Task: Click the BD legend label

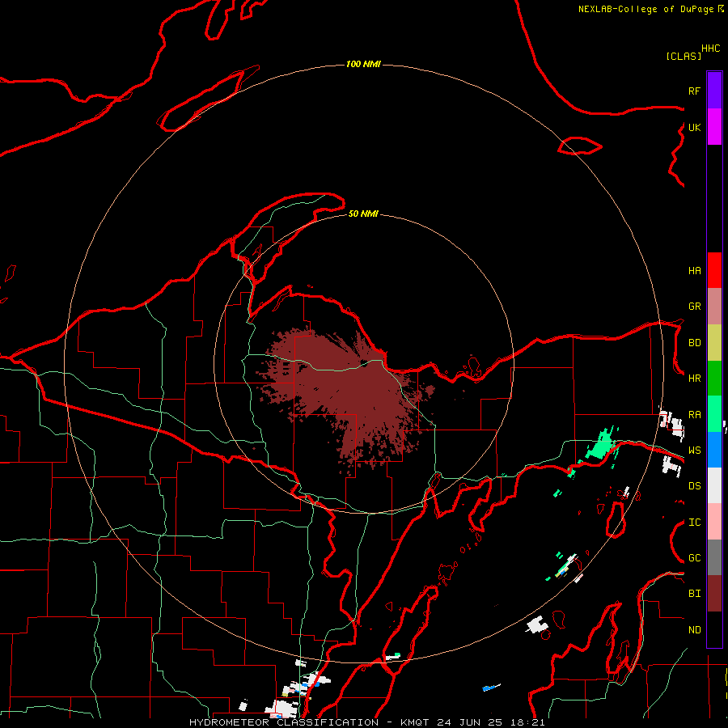Action: point(694,343)
